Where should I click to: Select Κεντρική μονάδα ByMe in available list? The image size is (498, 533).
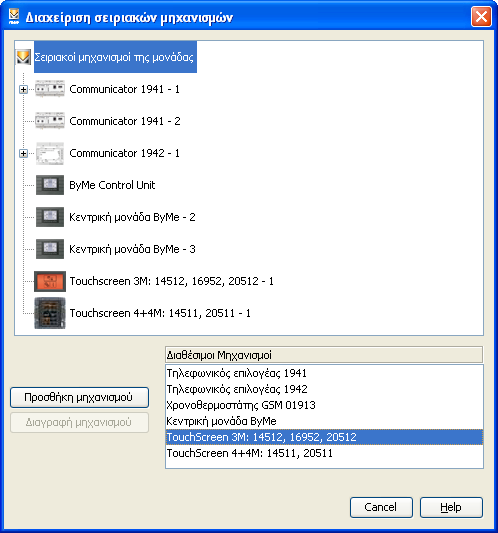(324, 421)
